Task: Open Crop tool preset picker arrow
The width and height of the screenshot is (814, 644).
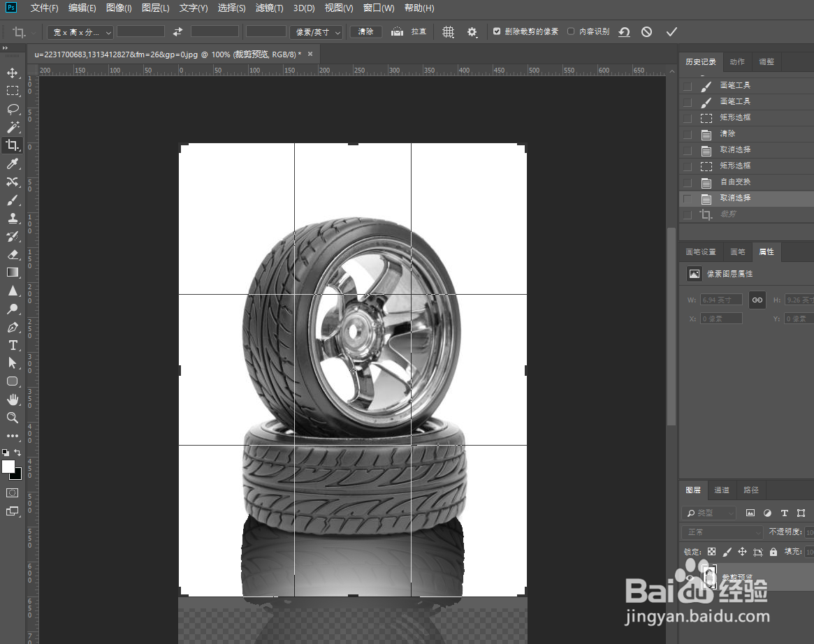Action: (x=34, y=33)
